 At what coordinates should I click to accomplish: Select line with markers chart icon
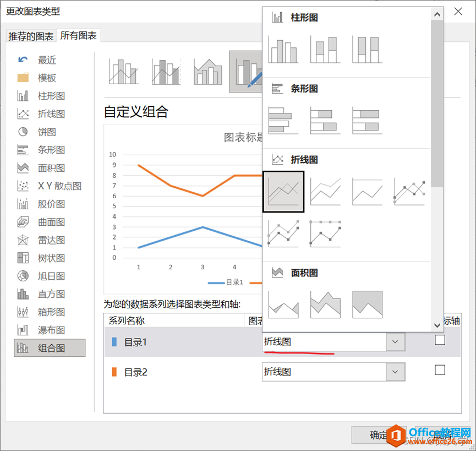409,192
